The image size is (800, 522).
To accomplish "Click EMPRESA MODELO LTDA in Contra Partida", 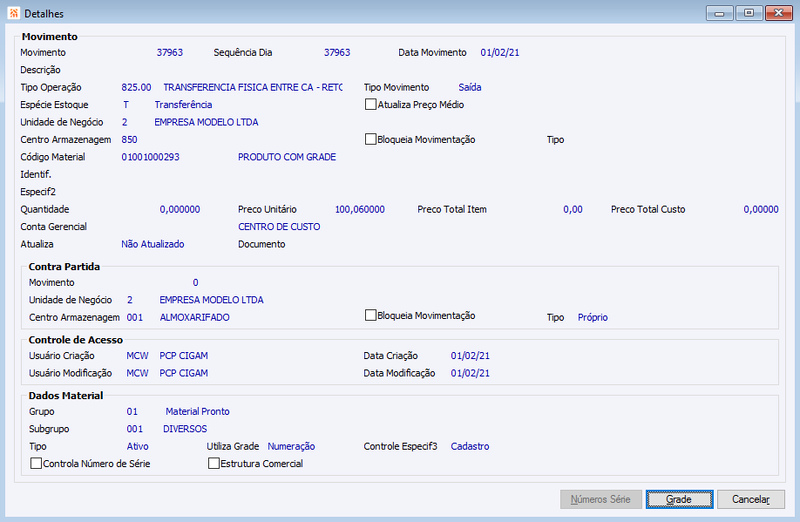I will coord(211,300).
